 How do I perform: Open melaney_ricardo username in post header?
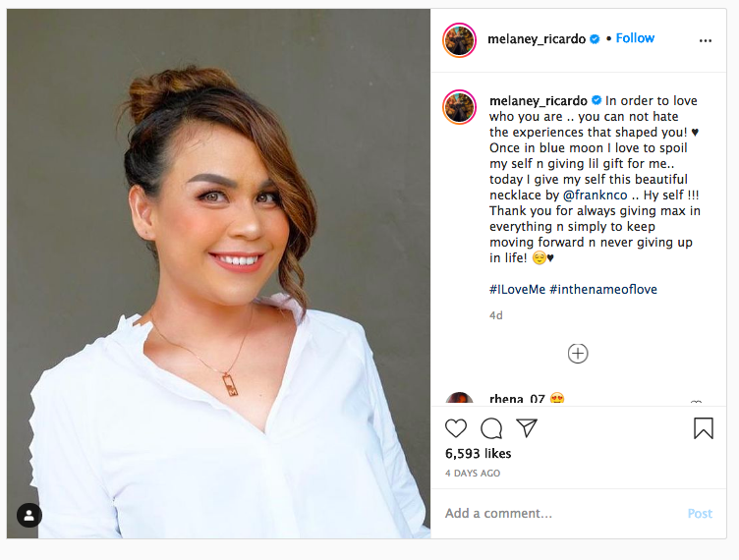point(537,39)
